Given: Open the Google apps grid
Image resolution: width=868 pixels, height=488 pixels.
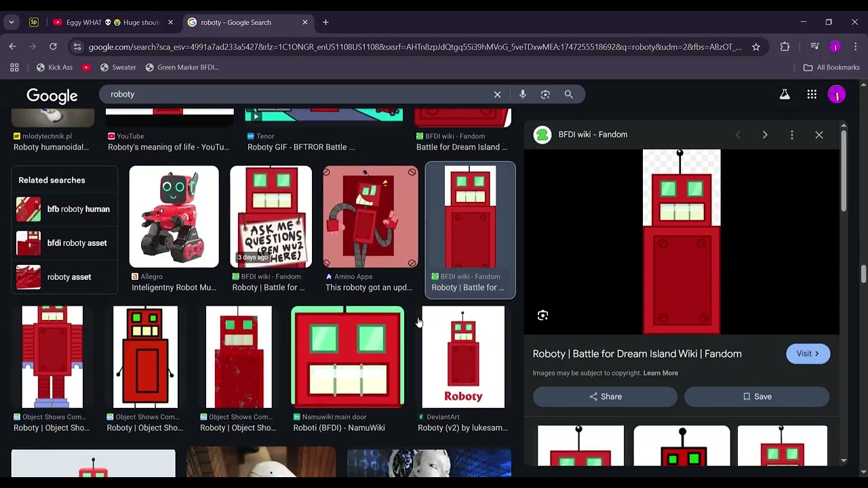Looking at the screenshot, I should pos(812,95).
